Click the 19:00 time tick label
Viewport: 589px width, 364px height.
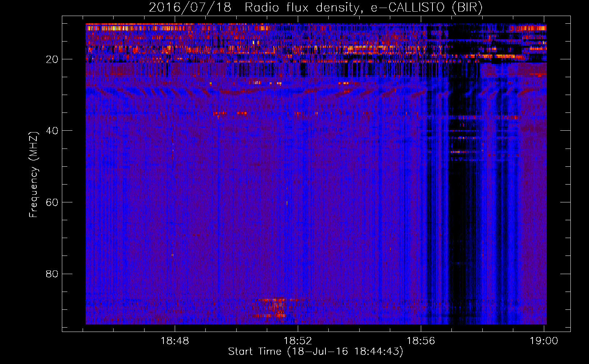coord(544,341)
